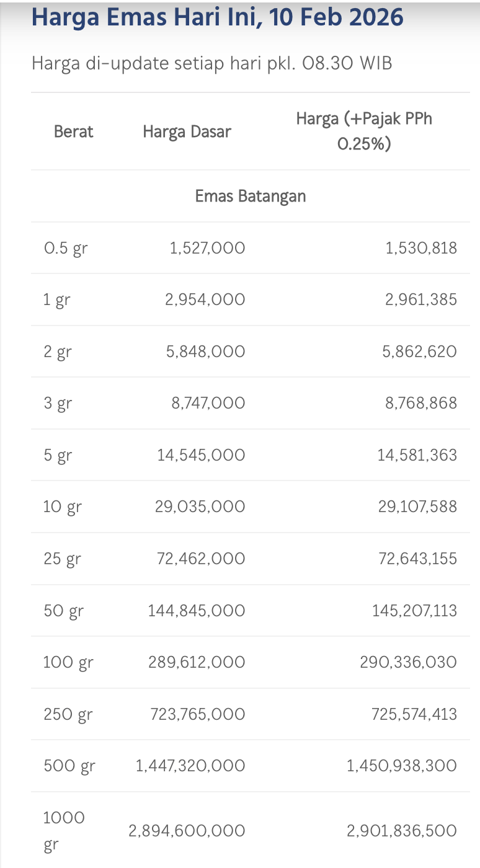The width and height of the screenshot is (480, 868).
Task: Click the "Harga Emas Hari Ini" heading
Action: pyautogui.click(x=217, y=17)
